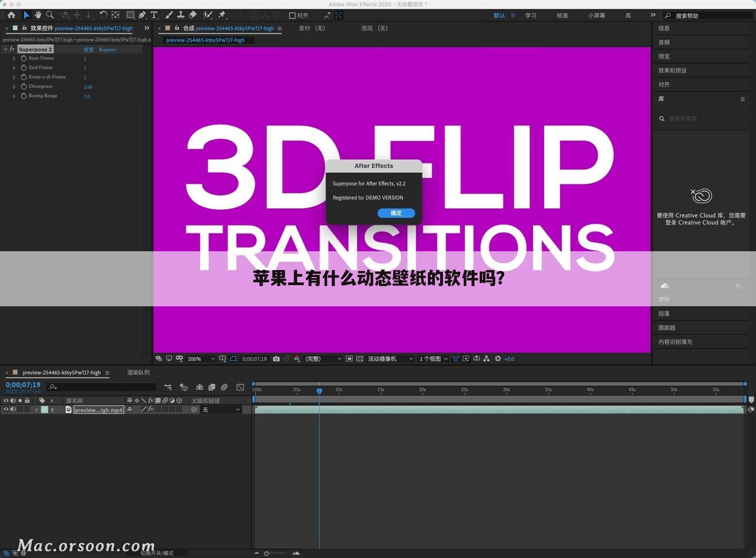This screenshot has width=756, height=558.
Task: Open the Graph Editor icon
Action: tap(240, 387)
